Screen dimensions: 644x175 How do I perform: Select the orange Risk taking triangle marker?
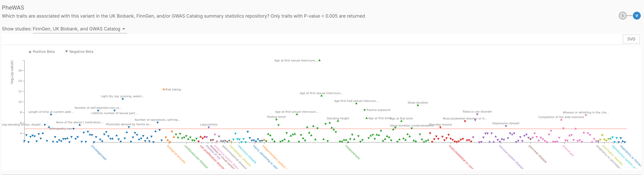[164, 90]
